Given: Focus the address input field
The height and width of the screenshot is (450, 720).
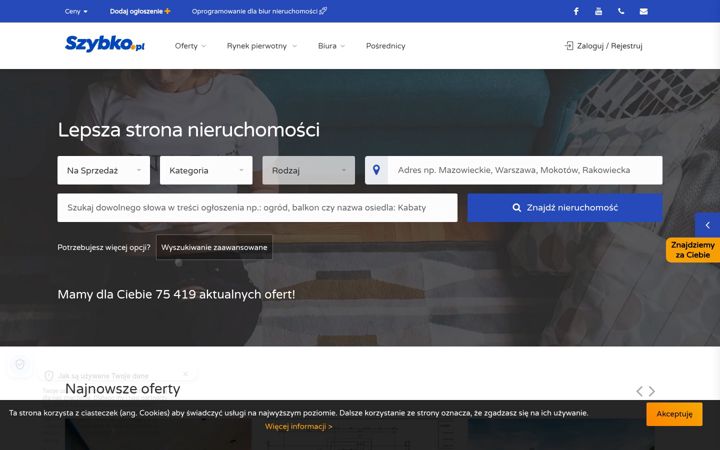Looking at the screenshot, I should (x=525, y=170).
